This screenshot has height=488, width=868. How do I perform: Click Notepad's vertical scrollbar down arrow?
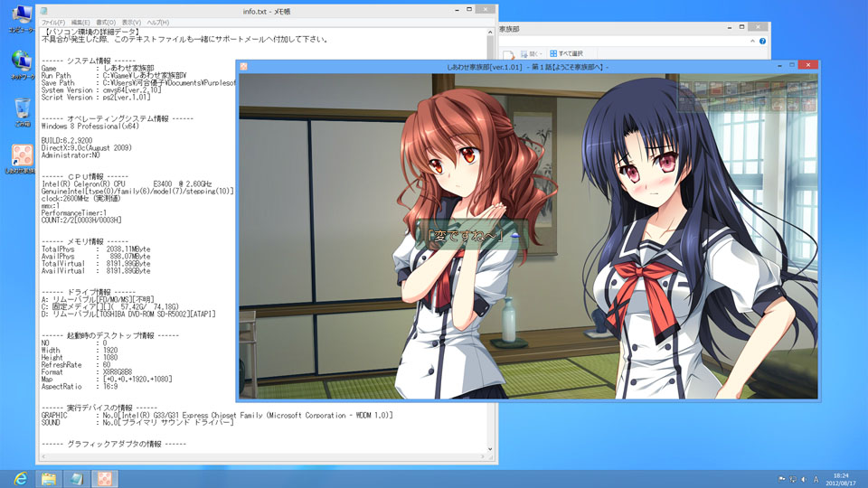490,449
